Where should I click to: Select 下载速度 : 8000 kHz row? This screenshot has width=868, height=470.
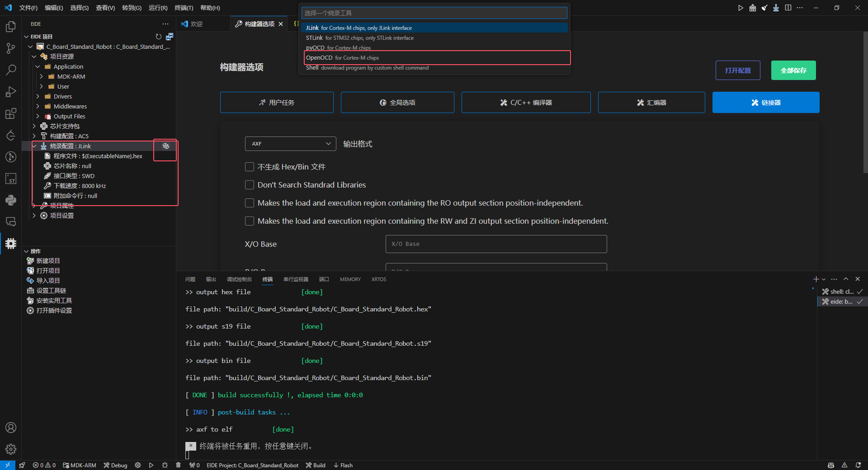point(99,186)
